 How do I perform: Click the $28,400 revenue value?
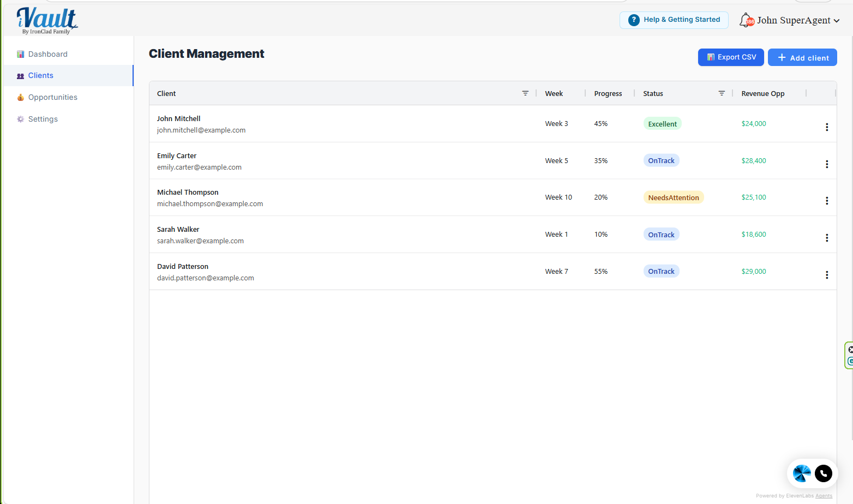(x=754, y=160)
